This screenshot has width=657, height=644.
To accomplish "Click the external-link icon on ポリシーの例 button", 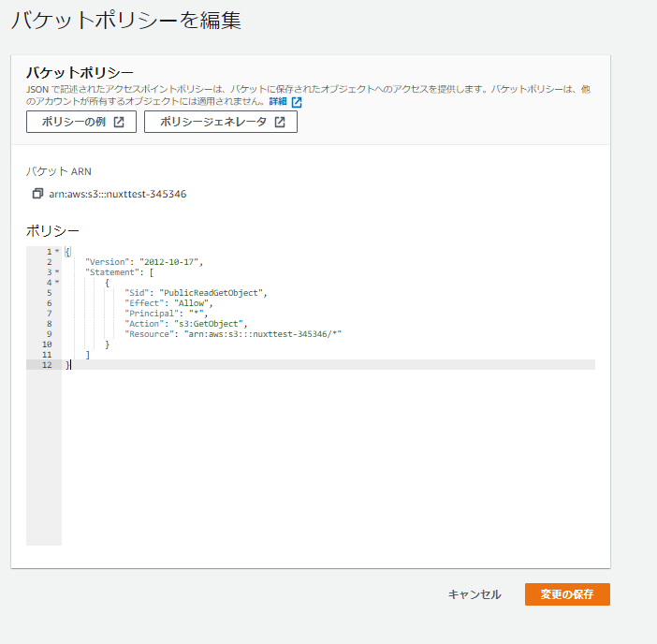I will point(119,122).
